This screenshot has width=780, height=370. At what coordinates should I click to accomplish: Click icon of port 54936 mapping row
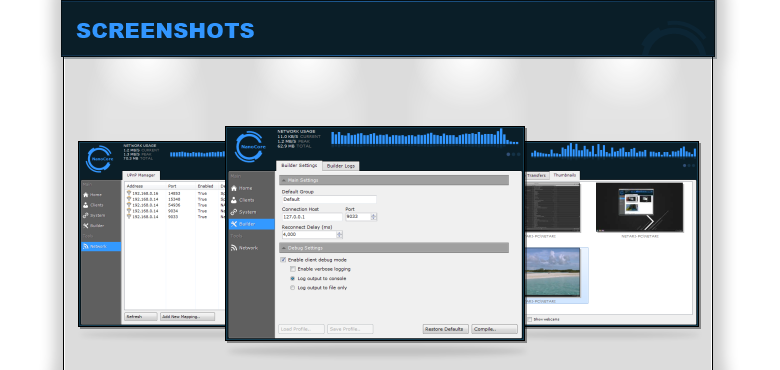point(129,205)
